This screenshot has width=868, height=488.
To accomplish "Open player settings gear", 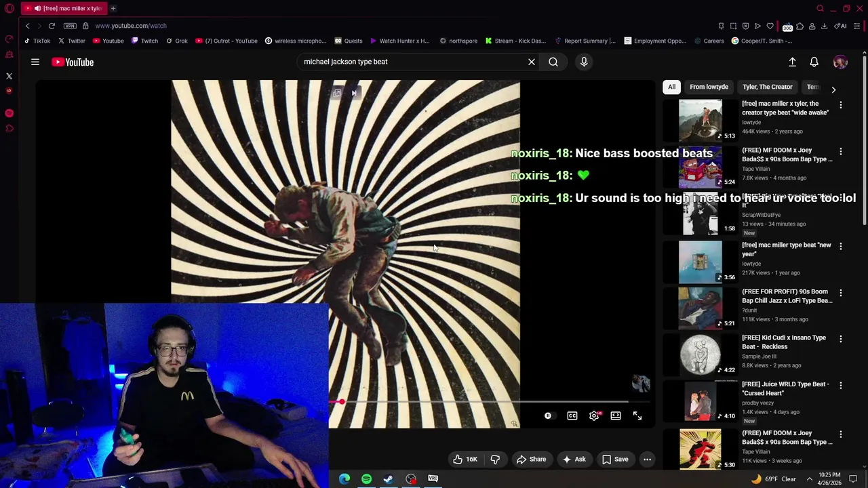I will click(594, 415).
